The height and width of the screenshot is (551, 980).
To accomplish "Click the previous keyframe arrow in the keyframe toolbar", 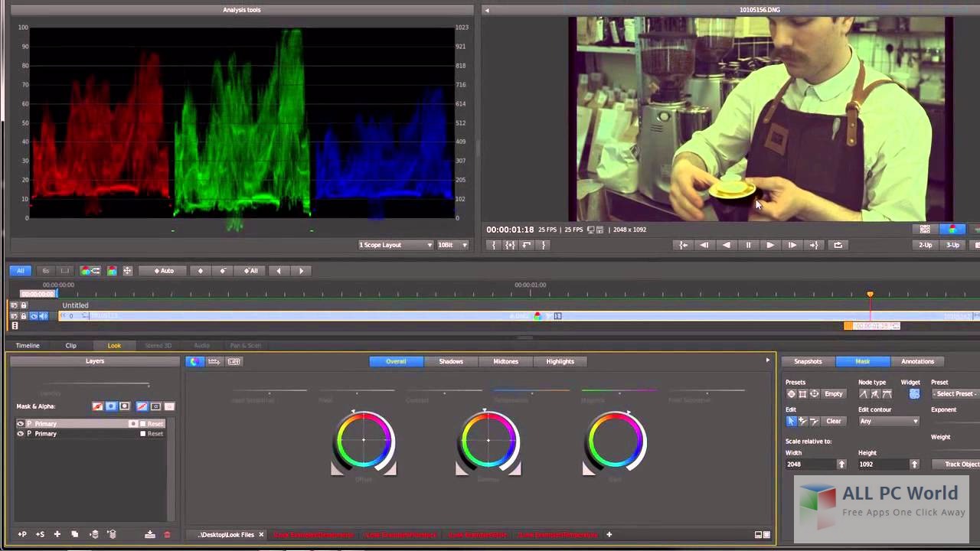I will [278, 270].
